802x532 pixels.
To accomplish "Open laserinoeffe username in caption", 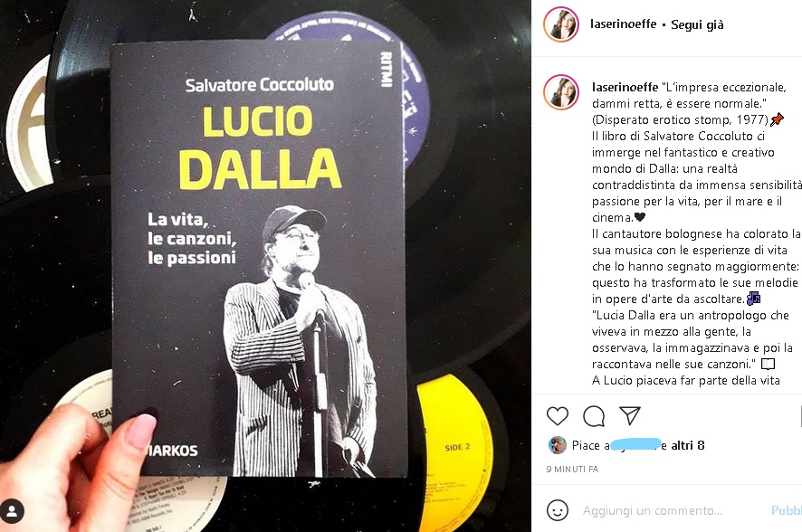I will click(625, 87).
